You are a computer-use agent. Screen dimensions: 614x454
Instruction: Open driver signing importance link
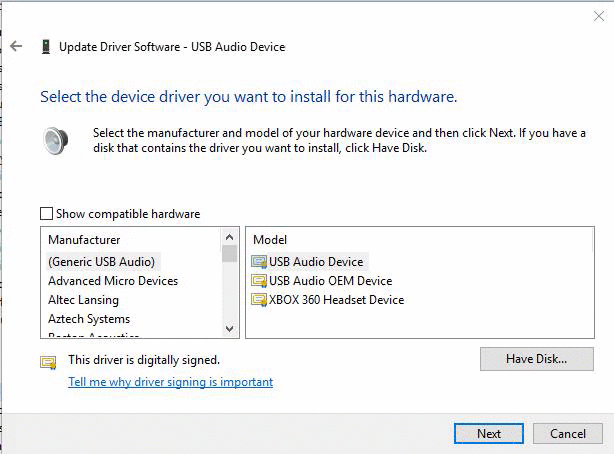click(x=170, y=382)
